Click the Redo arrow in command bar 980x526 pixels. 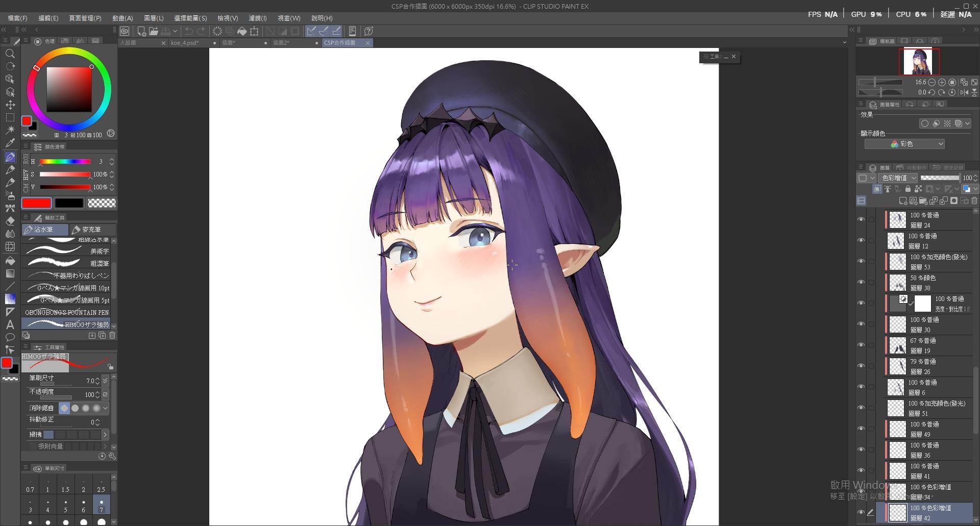pyautogui.click(x=202, y=31)
